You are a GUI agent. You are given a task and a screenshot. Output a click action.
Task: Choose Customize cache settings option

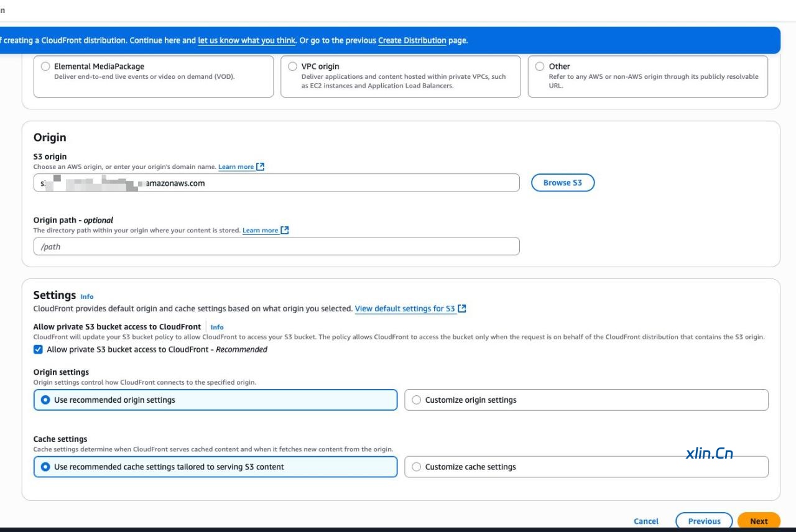tap(417, 467)
